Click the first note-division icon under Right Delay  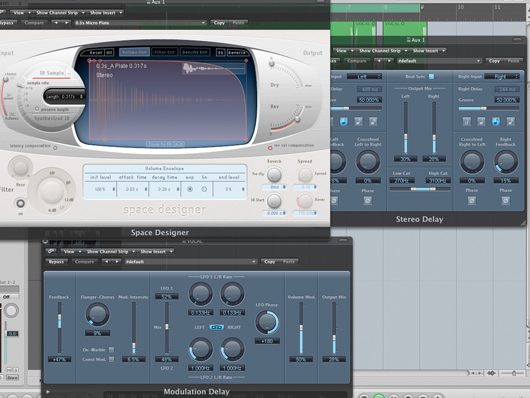coord(466,121)
